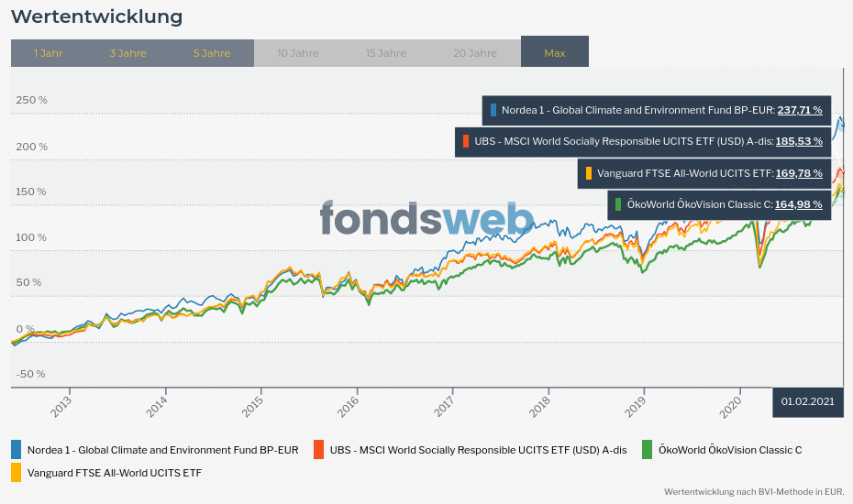Toggle the UBS orange-red legend swatch

pos(319,449)
